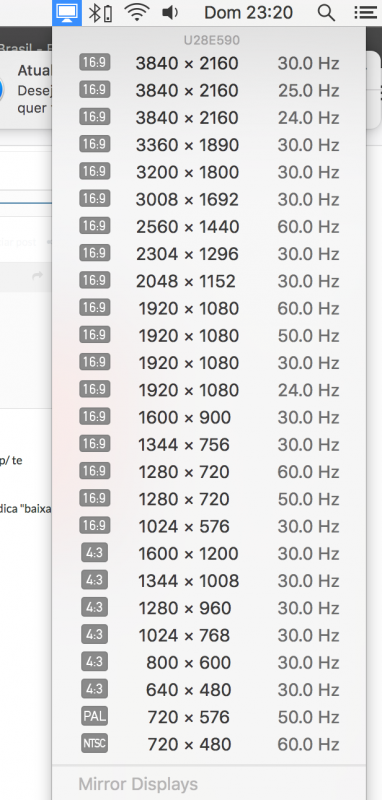382x800 pixels.
Task: Open Spotlight search magnifier
Action: [x=326, y=13]
